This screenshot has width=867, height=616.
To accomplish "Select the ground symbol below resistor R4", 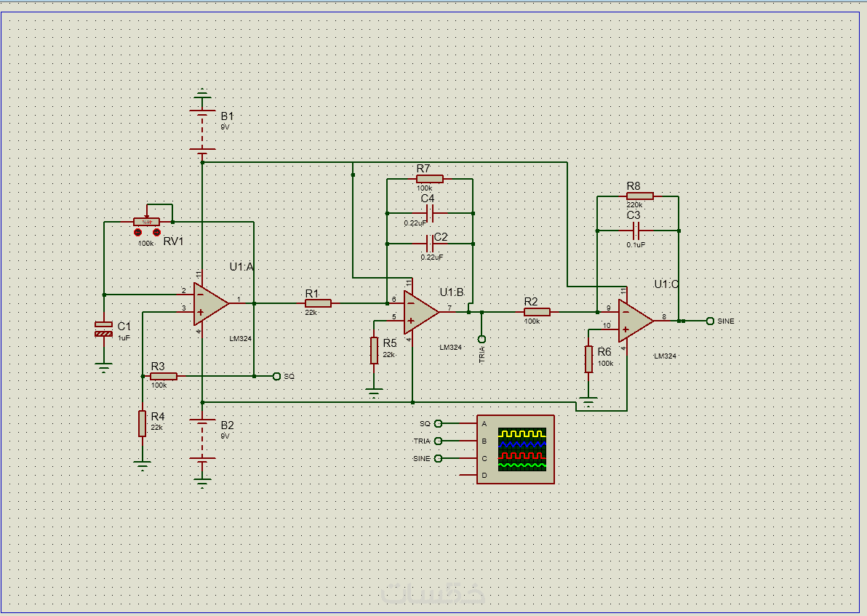I will tap(142, 465).
